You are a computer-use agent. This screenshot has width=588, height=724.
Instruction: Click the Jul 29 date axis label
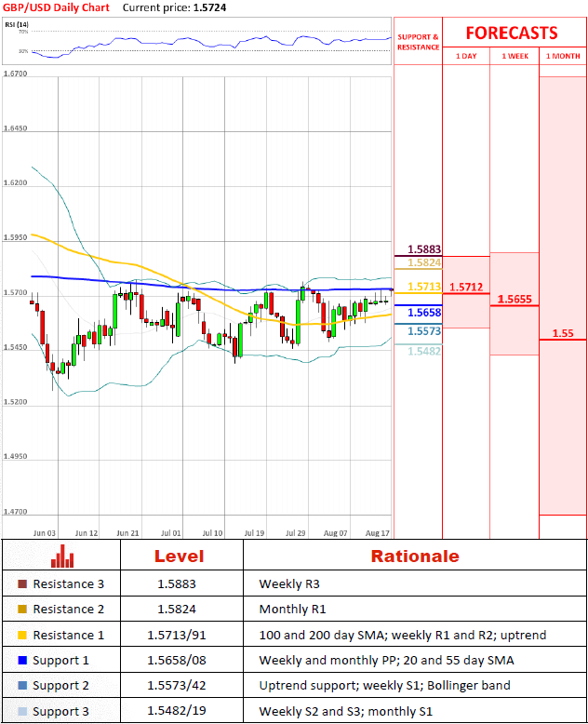(295, 533)
